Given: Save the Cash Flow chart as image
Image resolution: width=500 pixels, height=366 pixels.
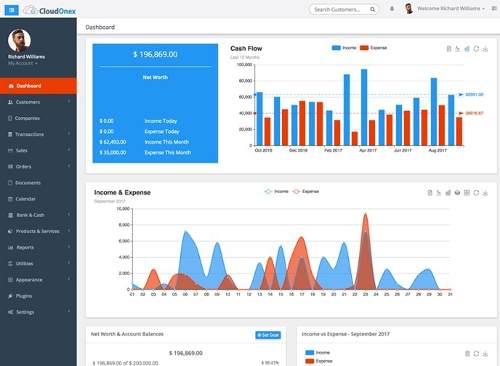Looking at the screenshot, I should point(485,49).
